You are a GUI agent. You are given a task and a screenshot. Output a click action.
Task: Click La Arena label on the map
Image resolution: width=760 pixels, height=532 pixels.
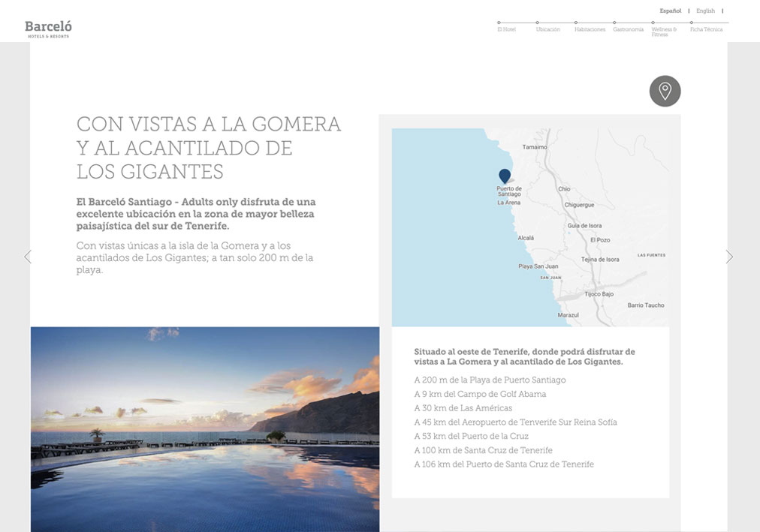tap(509, 203)
